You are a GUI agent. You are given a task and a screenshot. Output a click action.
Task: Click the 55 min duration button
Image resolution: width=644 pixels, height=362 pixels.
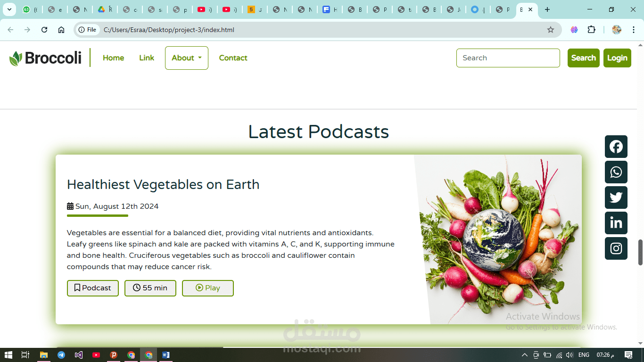[x=150, y=288]
